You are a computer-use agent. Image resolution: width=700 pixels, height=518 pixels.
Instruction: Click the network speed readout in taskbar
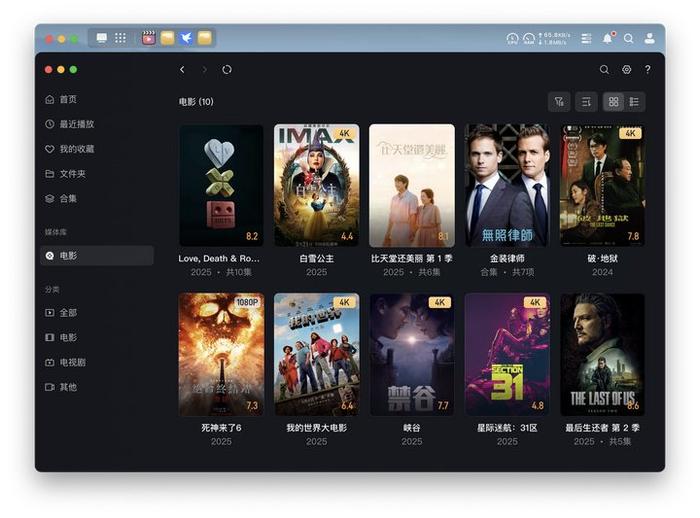pyautogui.click(x=554, y=38)
